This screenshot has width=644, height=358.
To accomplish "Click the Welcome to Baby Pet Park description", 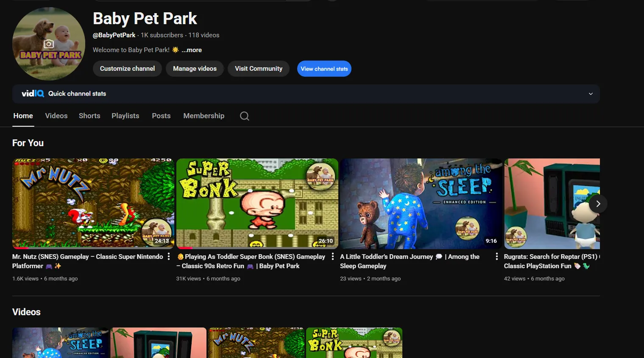I will click(x=131, y=50).
